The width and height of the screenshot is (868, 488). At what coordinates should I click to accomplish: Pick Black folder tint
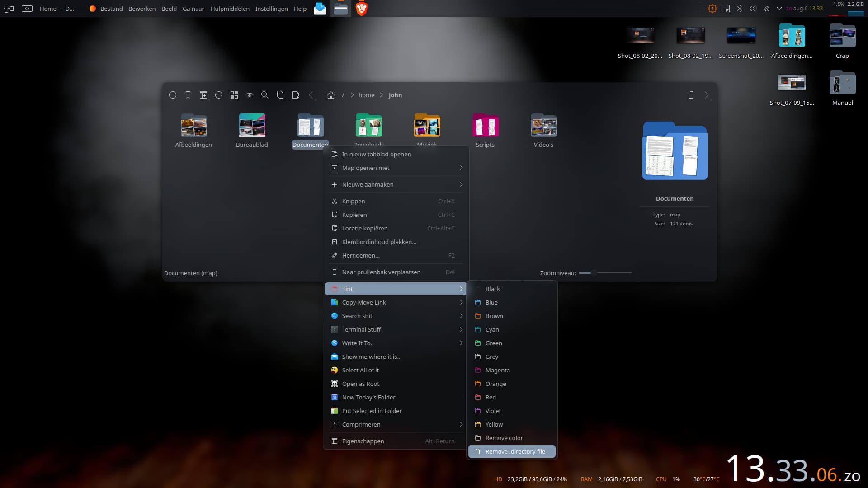coord(512,289)
